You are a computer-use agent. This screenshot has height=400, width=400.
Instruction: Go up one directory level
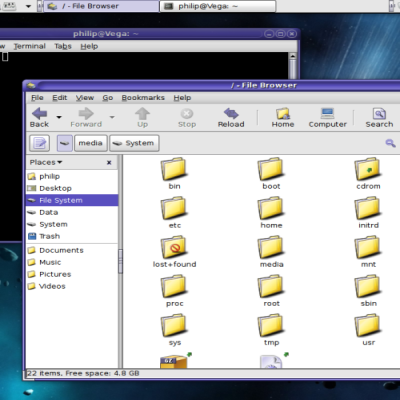pyautogui.click(x=142, y=118)
